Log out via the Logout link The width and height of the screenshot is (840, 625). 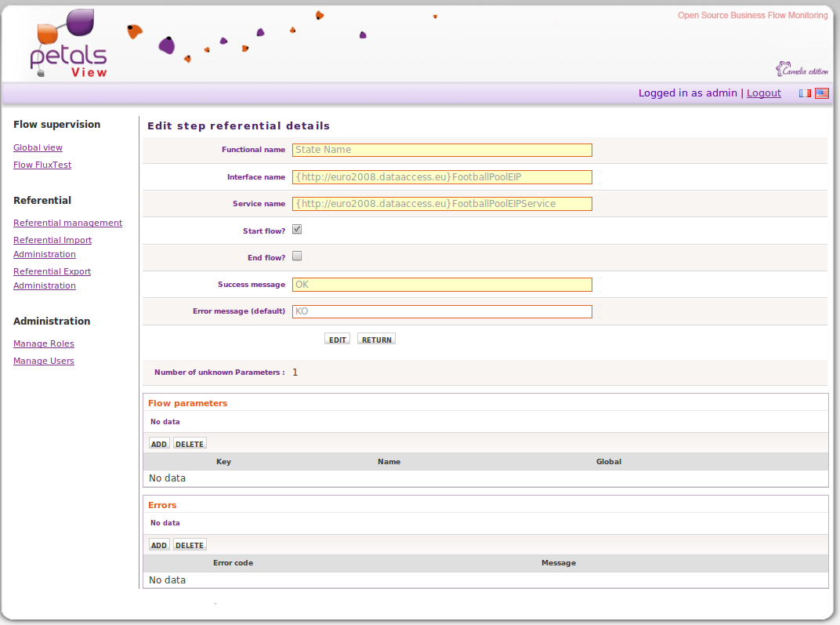(763, 93)
